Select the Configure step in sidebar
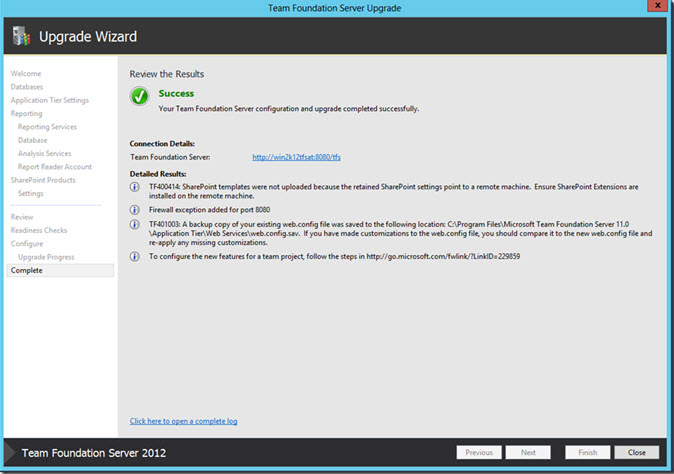The height and width of the screenshot is (474, 674). [x=27, y=244]
